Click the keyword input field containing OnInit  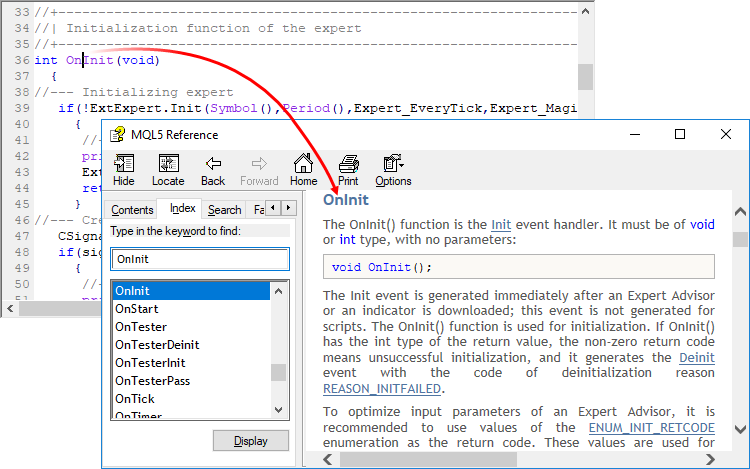(200, 259)
